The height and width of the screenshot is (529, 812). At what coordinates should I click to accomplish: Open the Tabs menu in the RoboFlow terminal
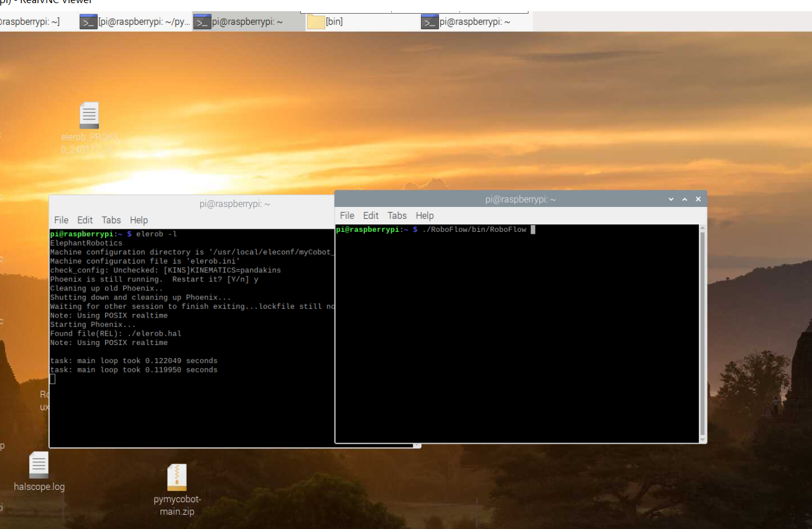(x=397, y=216)
